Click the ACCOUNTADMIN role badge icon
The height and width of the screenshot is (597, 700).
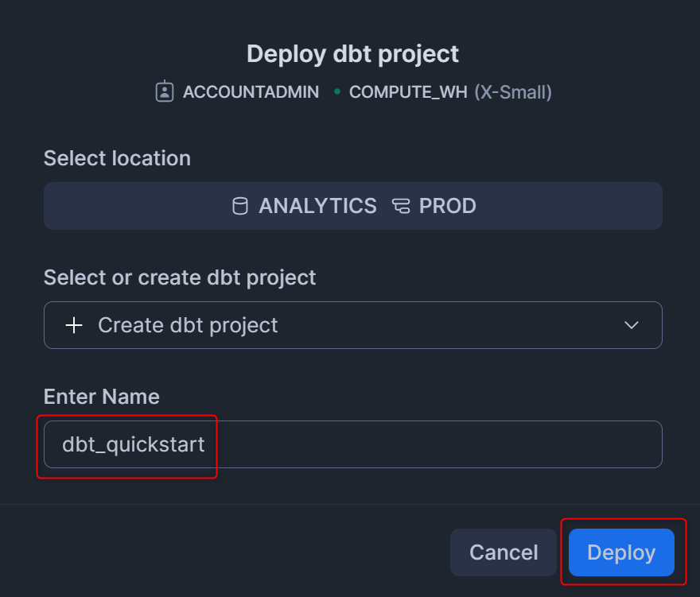click(165, 91)
